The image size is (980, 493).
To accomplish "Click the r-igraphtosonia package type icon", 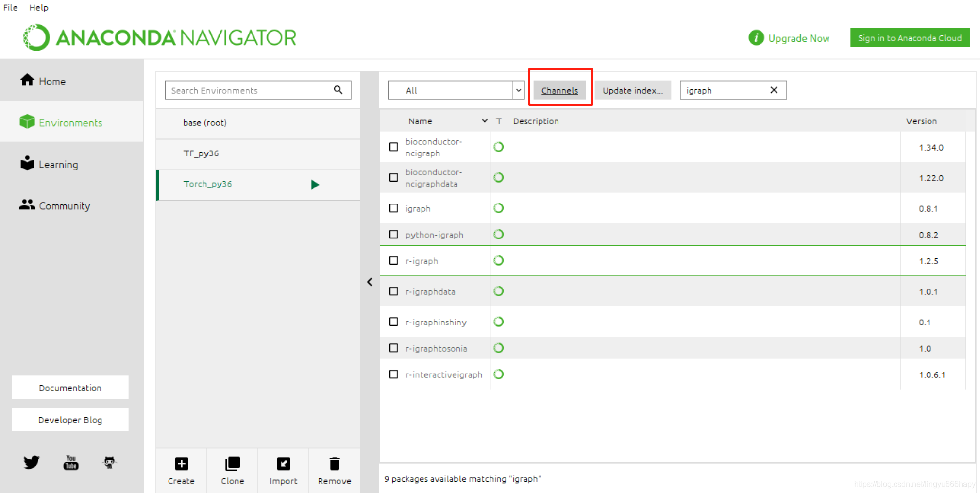I will point(499,348).
